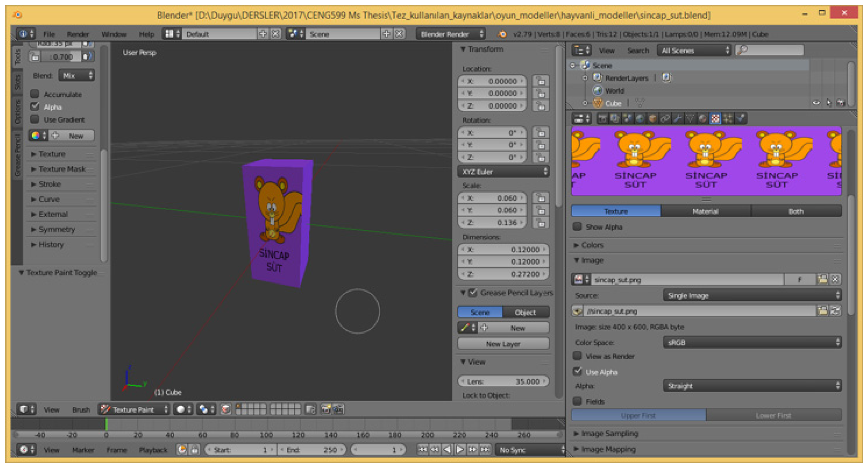Open the Constraints chain-link tab icon

click(665, 119)
